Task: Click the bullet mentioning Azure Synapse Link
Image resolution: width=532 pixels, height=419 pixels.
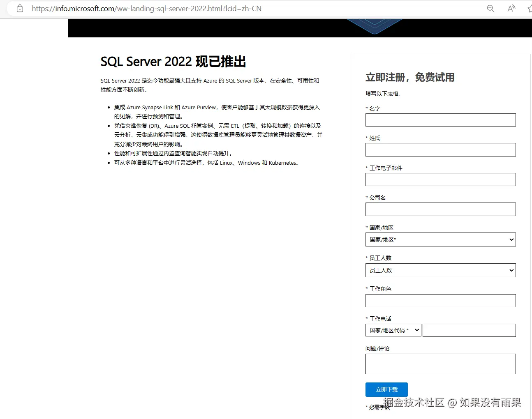Action: [x=217, y=112]
